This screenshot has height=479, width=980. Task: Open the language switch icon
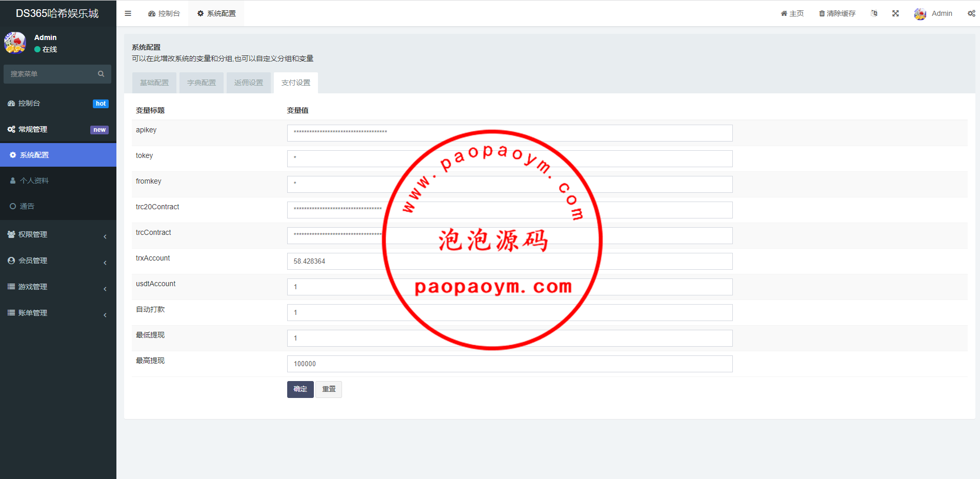874,13
